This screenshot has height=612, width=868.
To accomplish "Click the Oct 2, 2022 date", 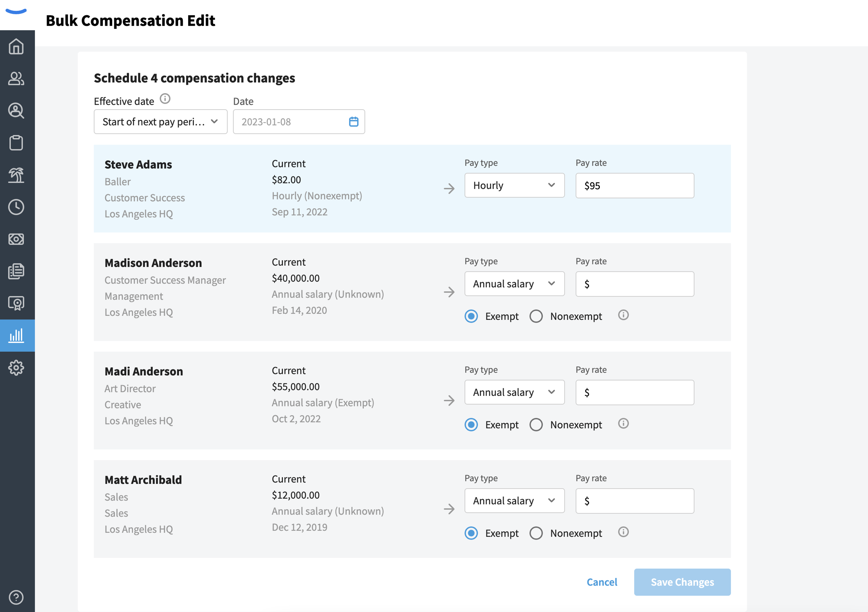I will coord(296,419).
